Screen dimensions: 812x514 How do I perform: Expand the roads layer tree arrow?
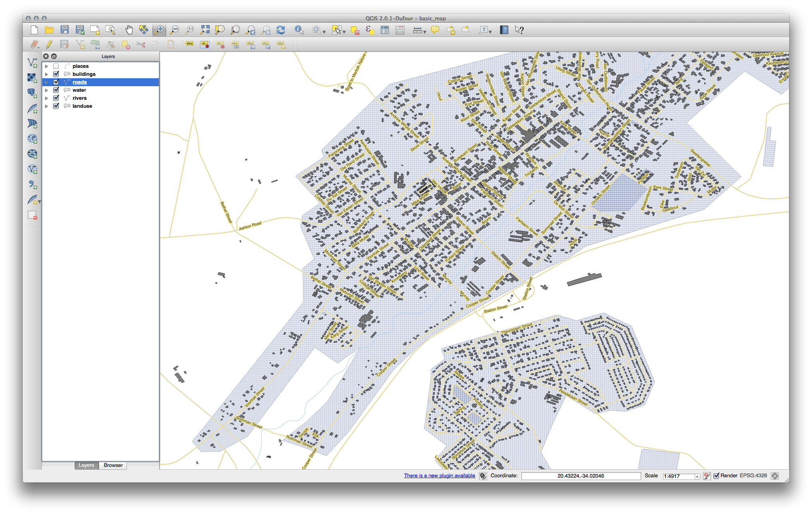47,82
